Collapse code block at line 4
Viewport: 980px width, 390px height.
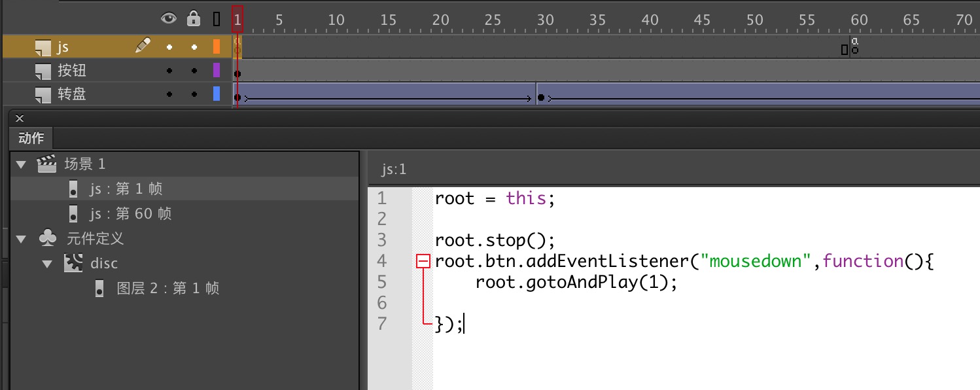coord(423,262)
